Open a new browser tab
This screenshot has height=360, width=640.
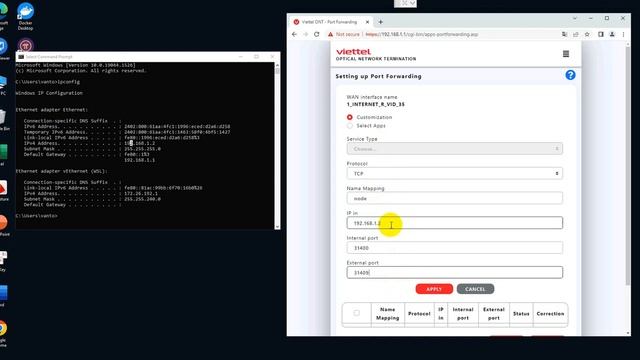pyautogui.click(x=380, y=22)
